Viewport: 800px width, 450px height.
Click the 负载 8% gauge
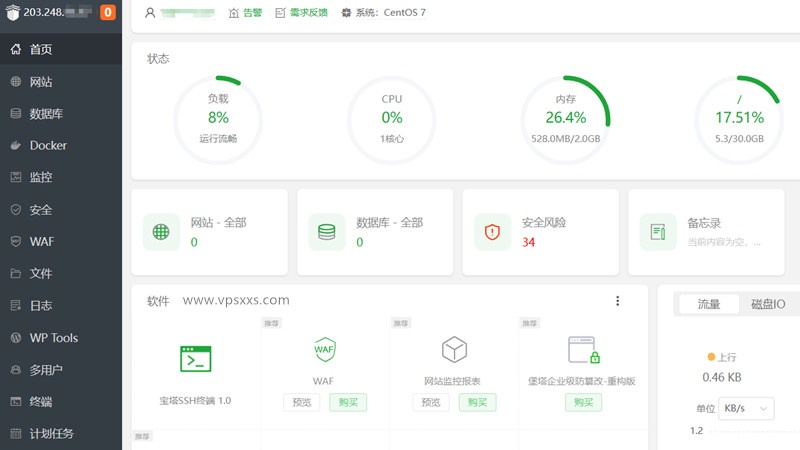[218, 120]
